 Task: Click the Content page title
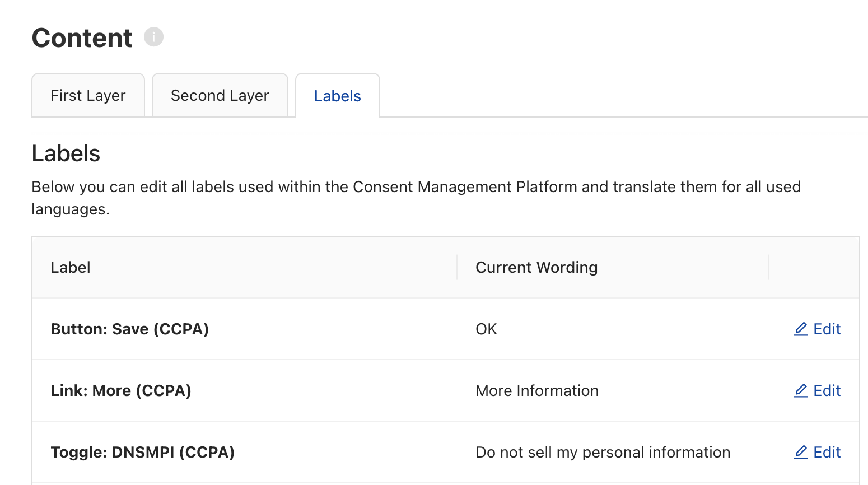point(82,37)
